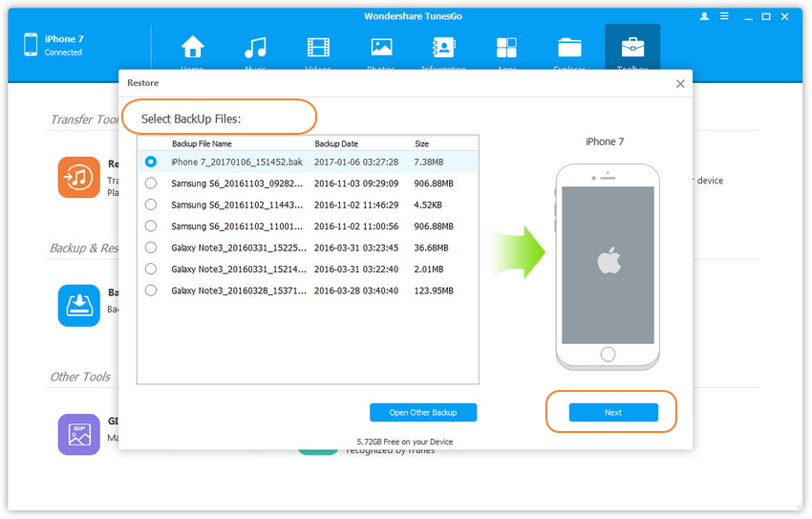The width and height of the screenshot is (812, 519).
Task: Select the 2016-11-03 Samsung S6 backup radio
Action: (151, 184)
